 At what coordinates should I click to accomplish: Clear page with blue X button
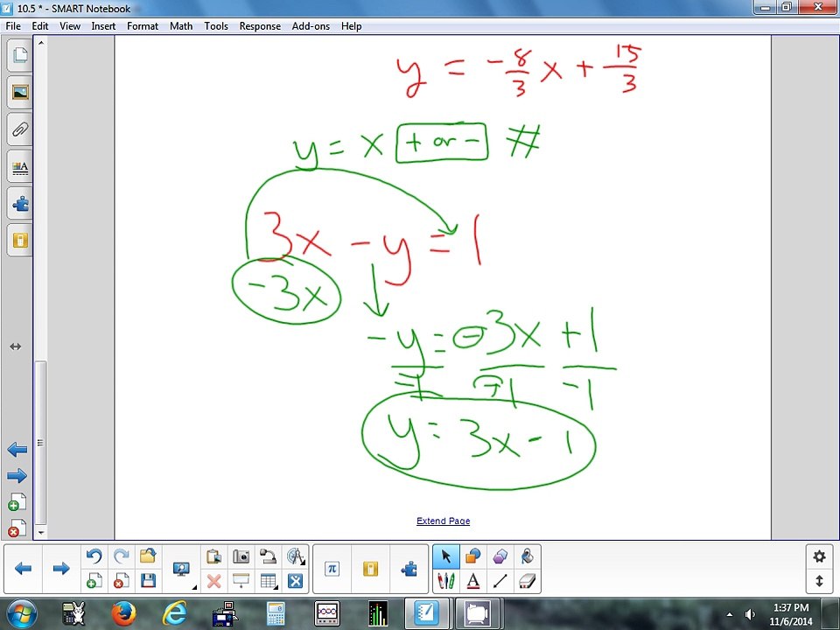click(x=295, y=581)
